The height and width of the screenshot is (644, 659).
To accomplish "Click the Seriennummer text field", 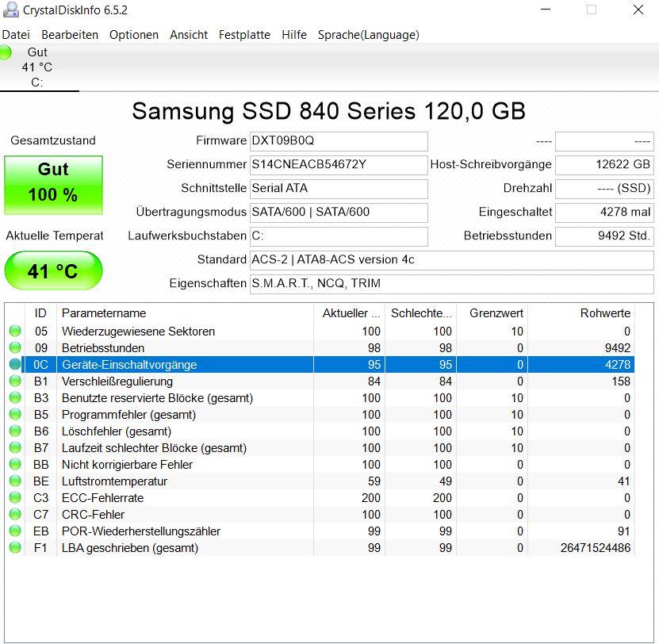I will (339, 165).
